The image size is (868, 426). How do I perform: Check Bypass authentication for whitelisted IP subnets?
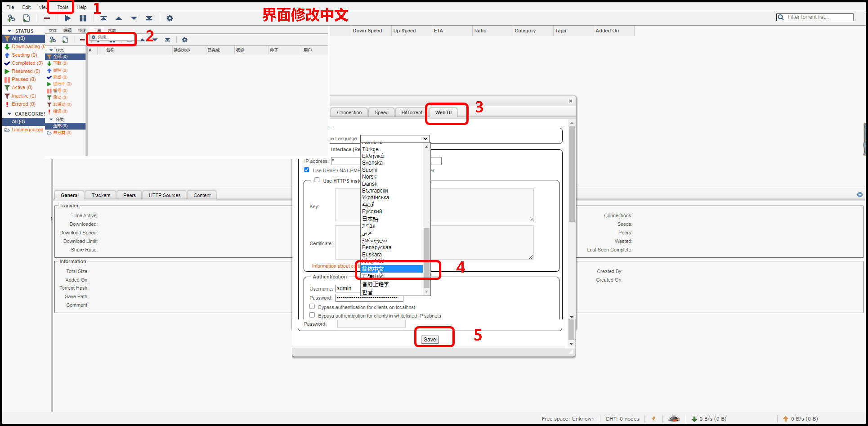(312, 315)
